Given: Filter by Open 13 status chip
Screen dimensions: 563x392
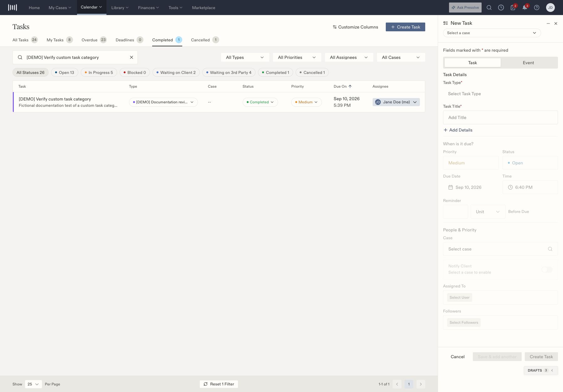Looking at the screenshot, I should tap(65, 73).
